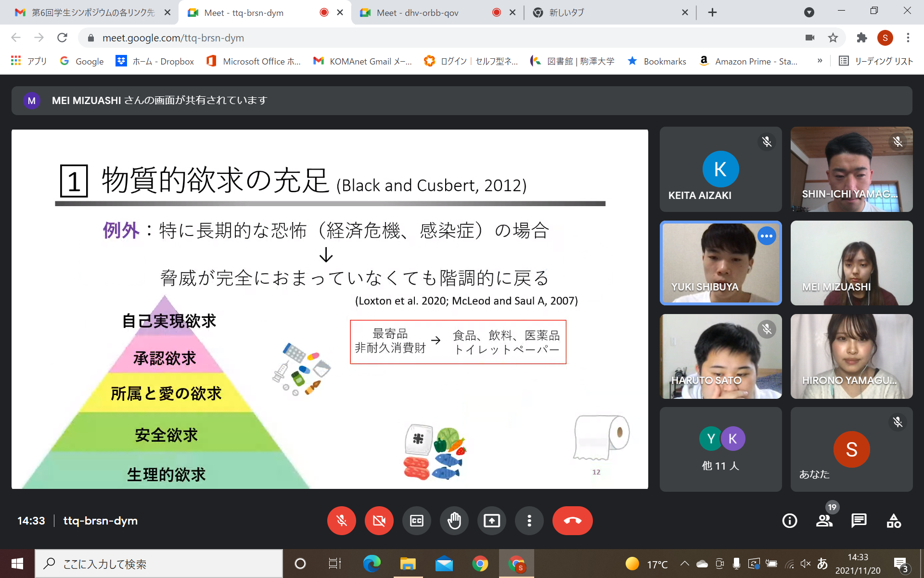Viewport: 924px width, 578px height.
Task: Click the raise hand icon
Action: [454, 521]
